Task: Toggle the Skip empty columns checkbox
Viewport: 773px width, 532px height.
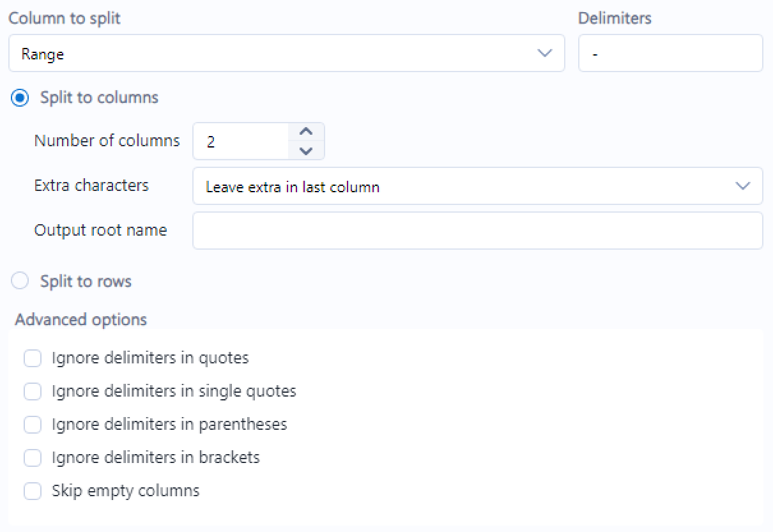Action: [33, 491]
